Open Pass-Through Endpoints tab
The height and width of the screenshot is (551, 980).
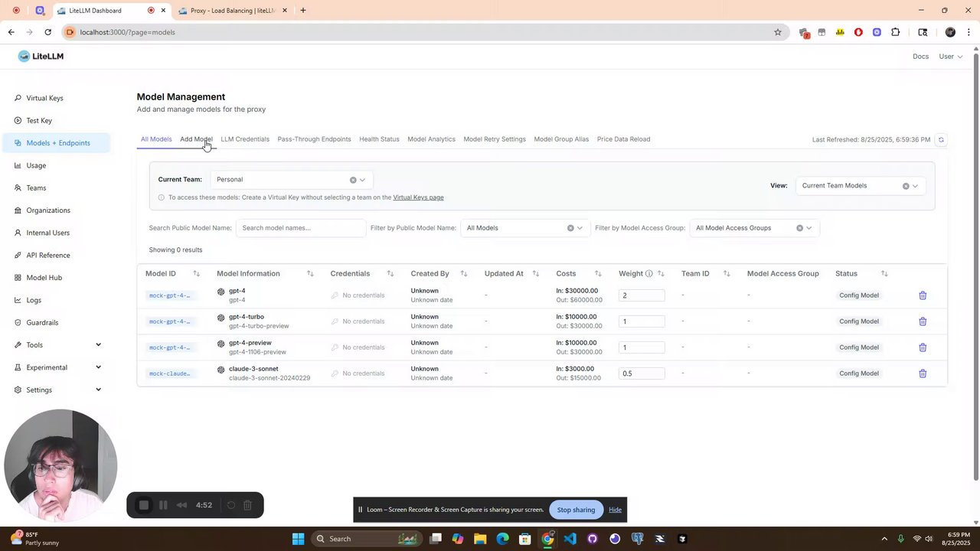314,139
